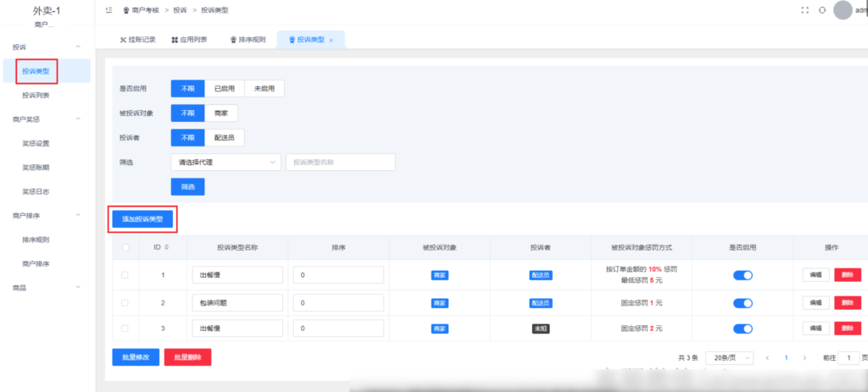Collapse the 商户奖惩 sidebar group

(79, 119)
